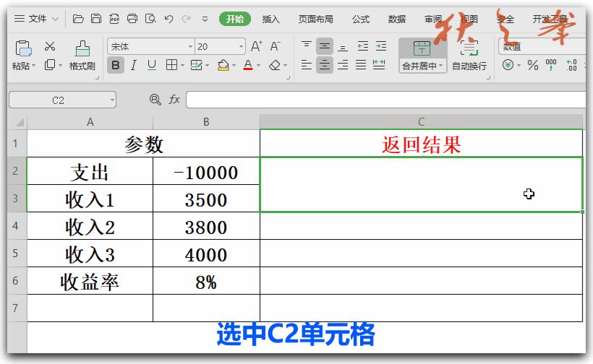Image resolution: width=593 pixels, height=364 pixels.
Task: Click the cell borders icon
Action: click(171, 65)
